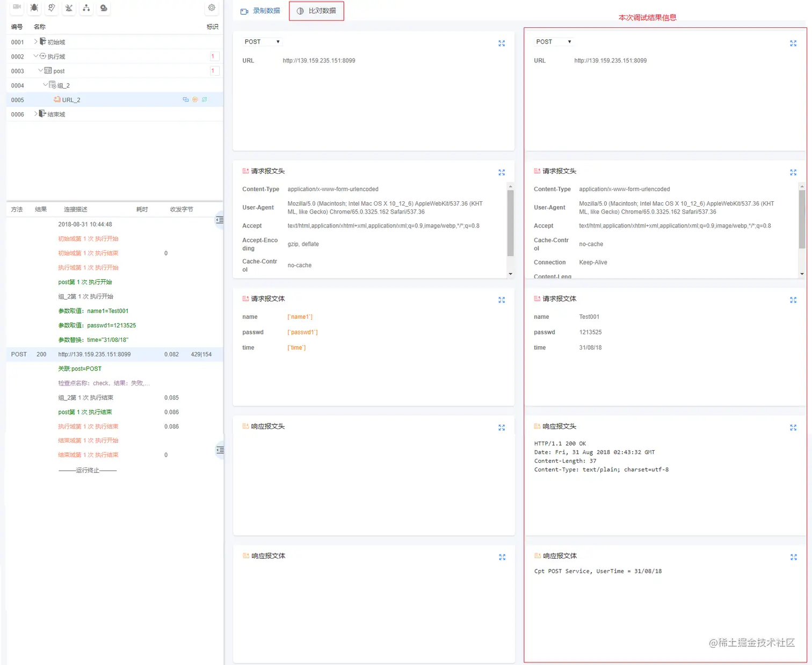Click the ['name1'] value in left 请求报文体
Image resolution: width=812 pixels, height=665 pixels.
coord(300,317)
